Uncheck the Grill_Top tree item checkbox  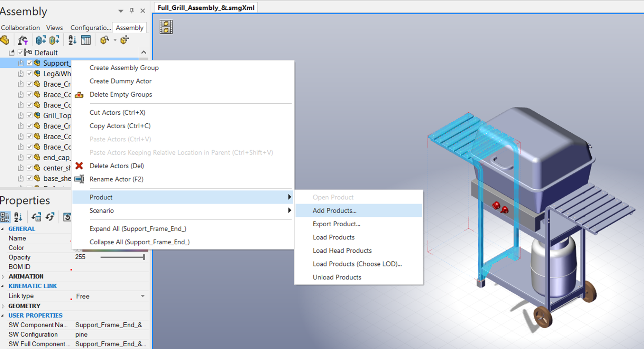pyautogui.click(x=29, y=115)
